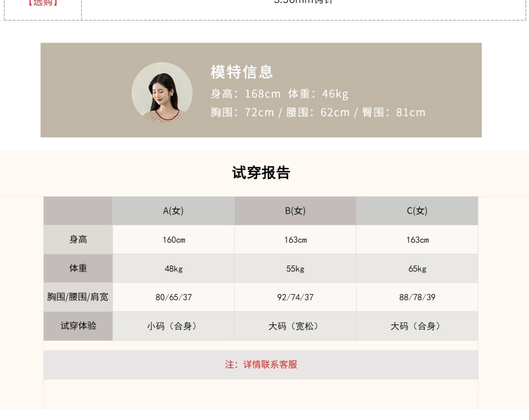The height and width of the screenshot is (420, 529).
Task: Click the 小码（合身）cell
Action: point(173,326)
